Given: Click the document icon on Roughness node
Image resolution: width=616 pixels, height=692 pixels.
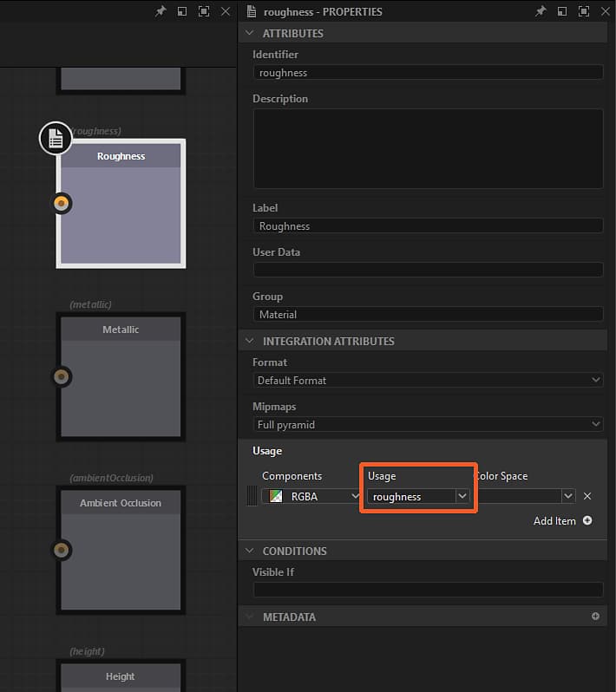Looking at the screenshot, I should click(56, 138).
